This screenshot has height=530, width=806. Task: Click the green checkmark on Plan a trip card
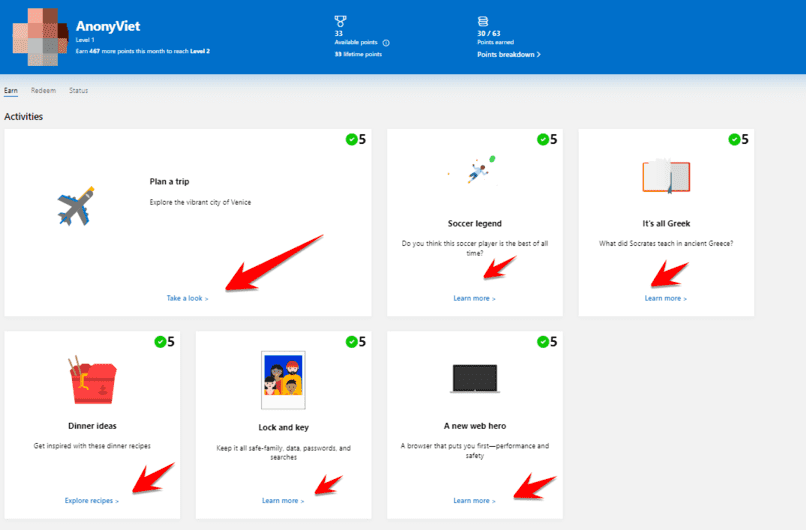point(352,139)
